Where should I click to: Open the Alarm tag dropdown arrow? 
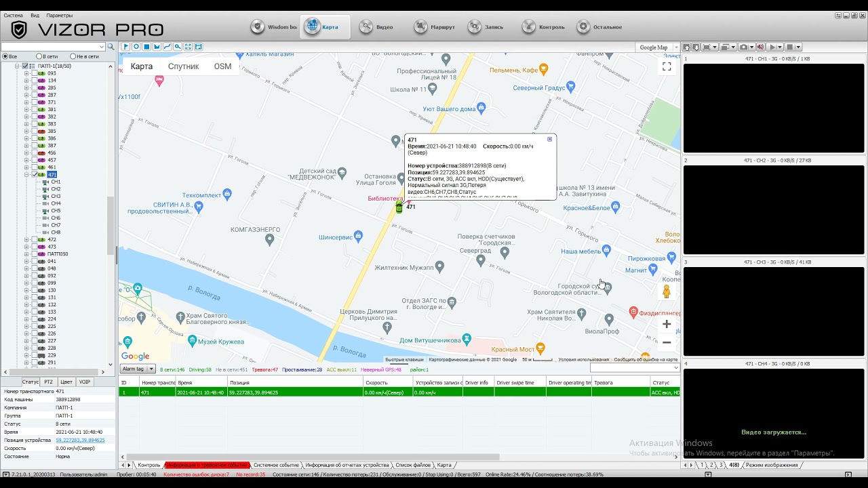151,369
